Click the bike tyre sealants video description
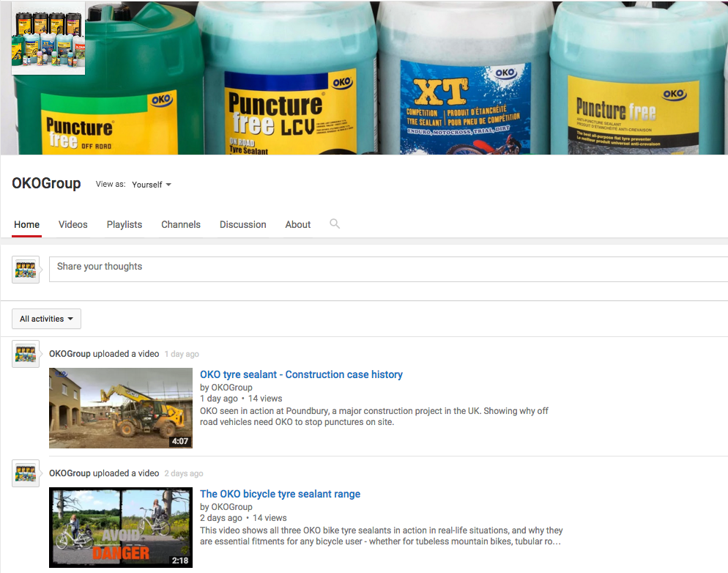Viewport: 728px width, 573px height. [x=381, y=536]
